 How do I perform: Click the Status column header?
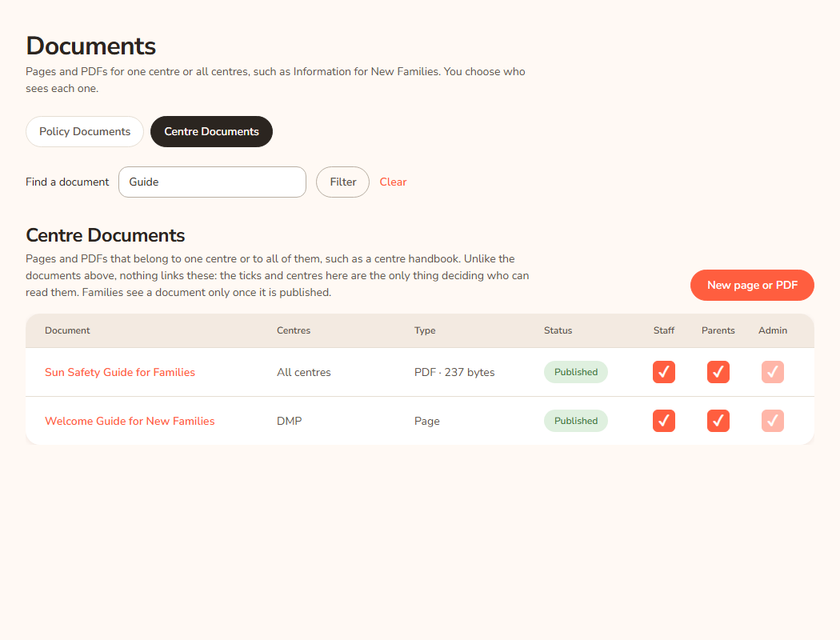point(558,330)
